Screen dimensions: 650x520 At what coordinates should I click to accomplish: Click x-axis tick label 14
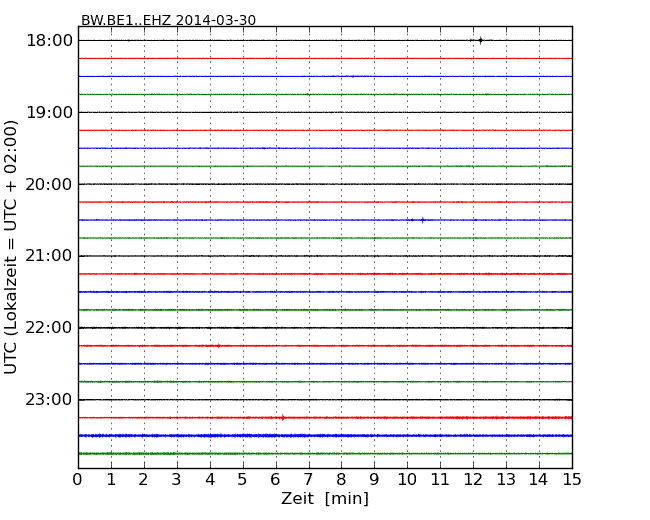pyautogui.click(x=538, y=479)
